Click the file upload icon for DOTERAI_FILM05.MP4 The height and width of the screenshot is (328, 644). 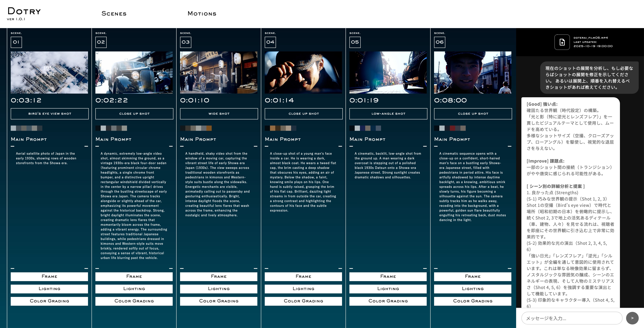click(x=562, y=42)
